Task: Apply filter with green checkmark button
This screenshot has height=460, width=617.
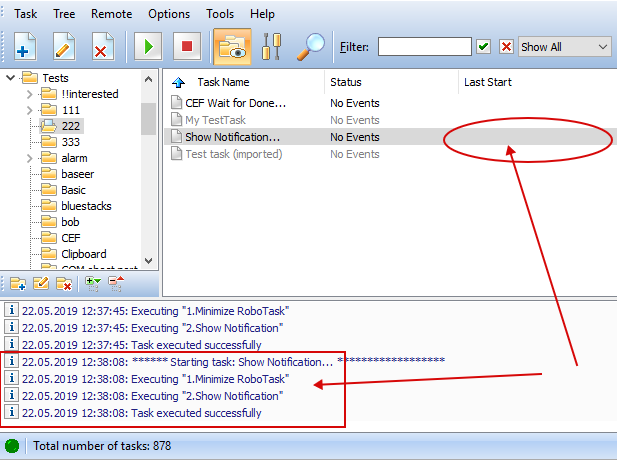Action: pyautogui.click(x=484, y=47)
